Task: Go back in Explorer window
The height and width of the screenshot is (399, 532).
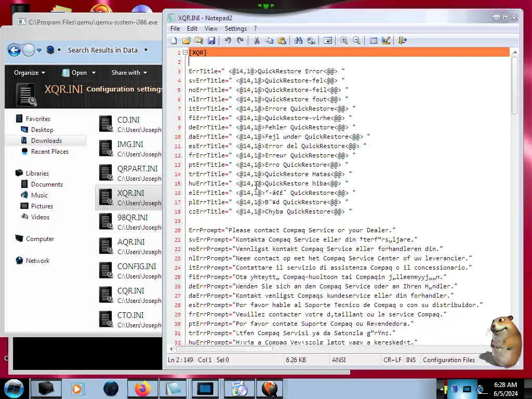Action: pyautogui.click(x=14, y=50)
